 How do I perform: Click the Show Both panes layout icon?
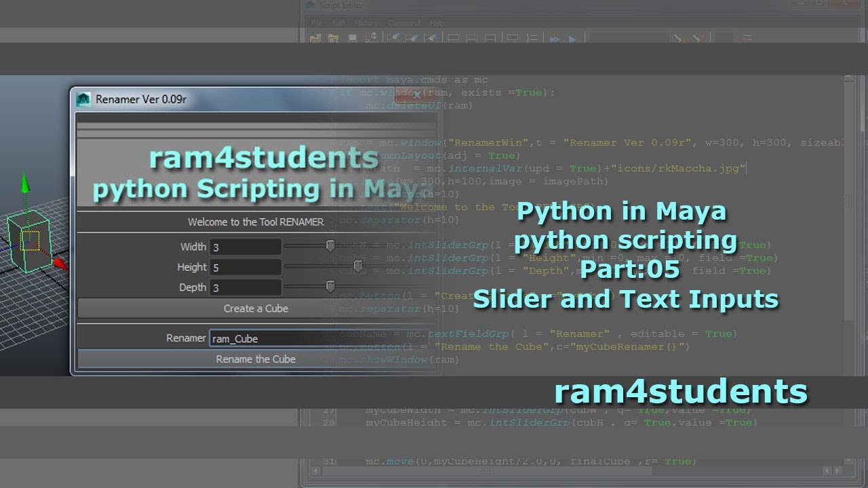tap(490, 39)
